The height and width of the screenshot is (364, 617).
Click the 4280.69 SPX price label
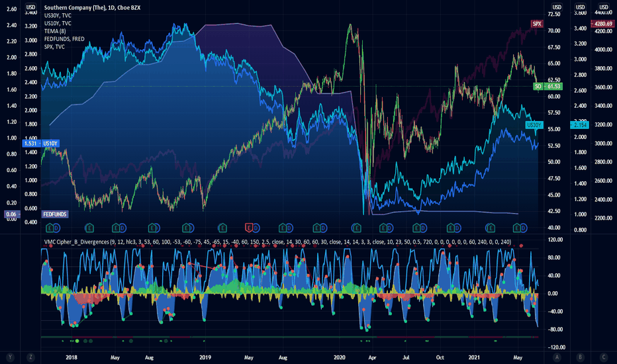coord(603,24)
